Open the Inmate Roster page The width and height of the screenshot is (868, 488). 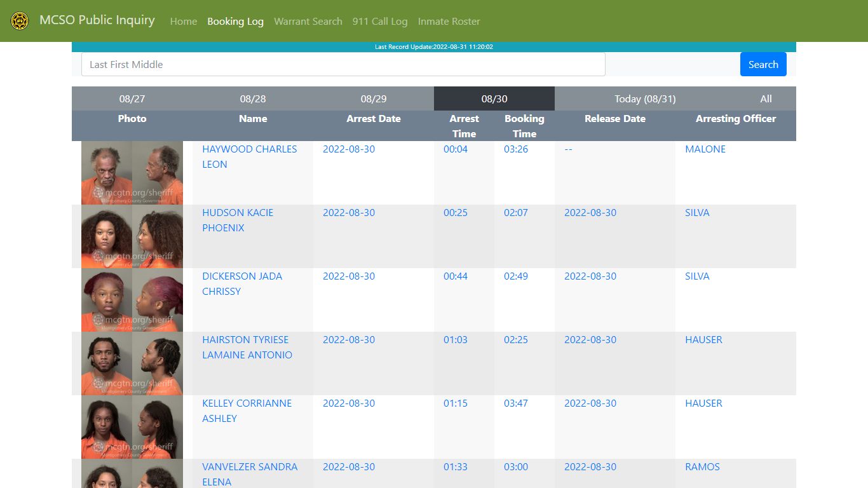[x=449, y=21]
